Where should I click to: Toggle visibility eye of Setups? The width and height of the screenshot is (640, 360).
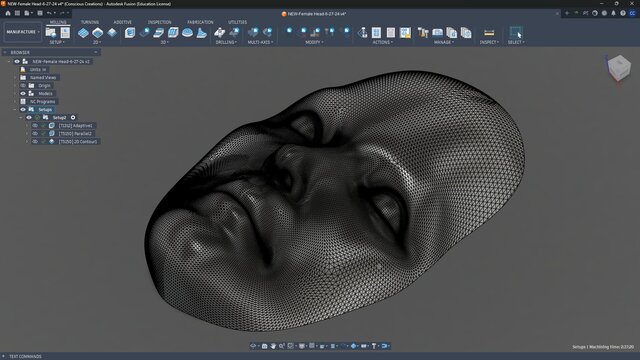23,109
